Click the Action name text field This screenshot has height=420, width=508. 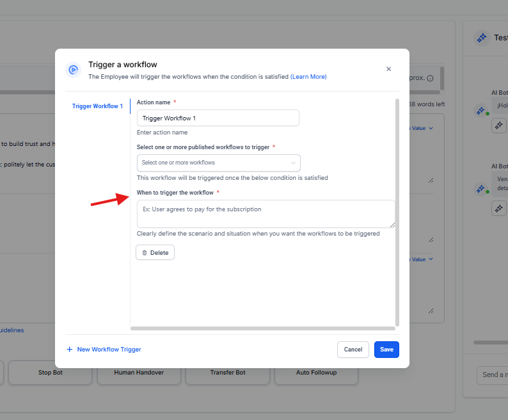click(x=218, y=118)
